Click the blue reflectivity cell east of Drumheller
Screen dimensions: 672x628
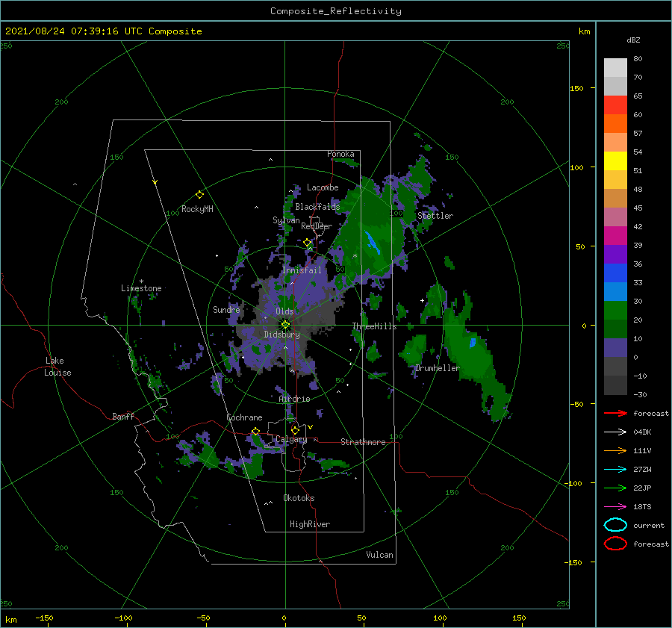tap(473, 343)
